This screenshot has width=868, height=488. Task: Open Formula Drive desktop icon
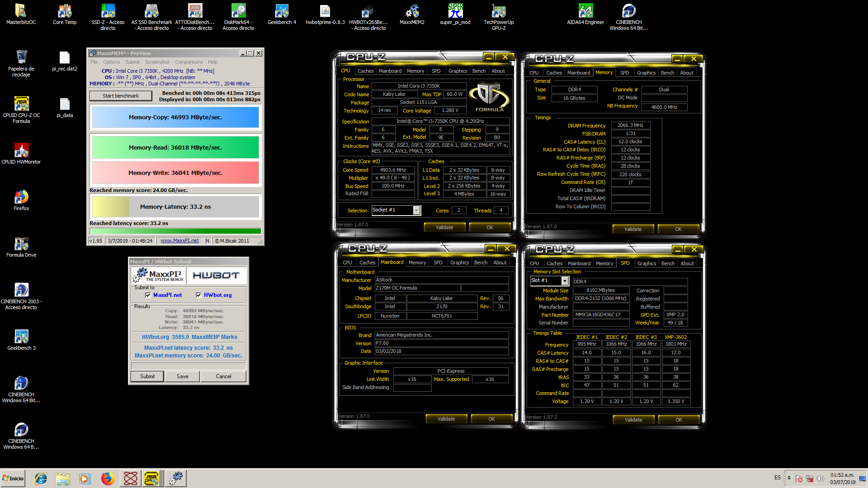click(21, 247)
